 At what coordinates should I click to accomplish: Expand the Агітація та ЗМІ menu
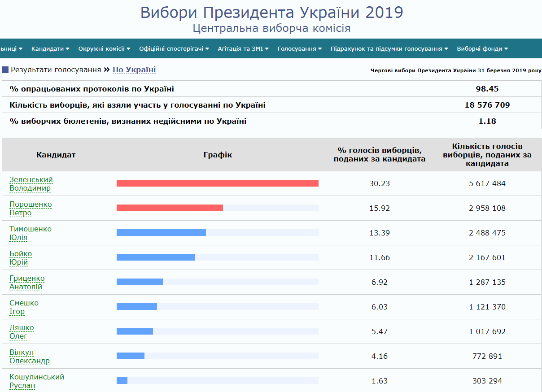point(243,49)
